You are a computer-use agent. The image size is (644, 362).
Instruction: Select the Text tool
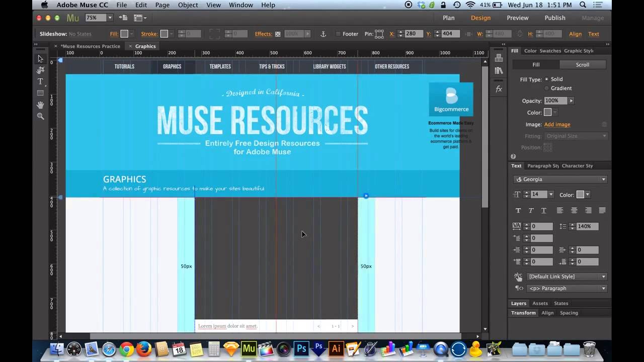(x=40, y=81)
